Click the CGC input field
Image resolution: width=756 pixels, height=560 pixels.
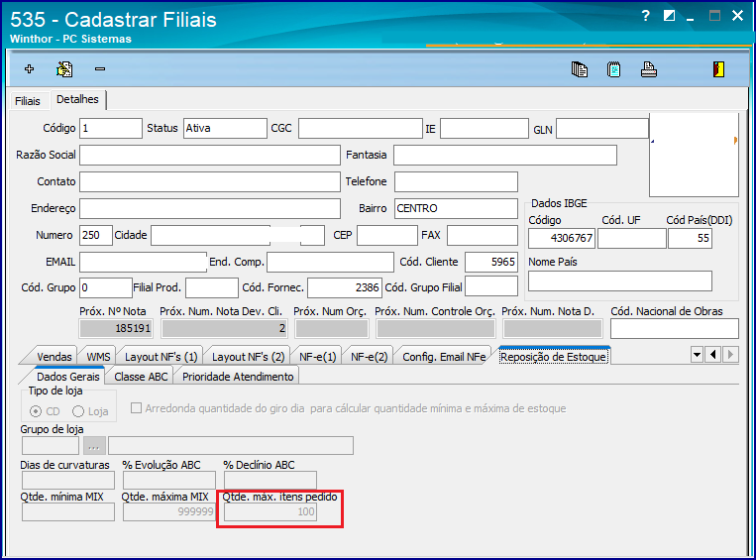[361, 128]
